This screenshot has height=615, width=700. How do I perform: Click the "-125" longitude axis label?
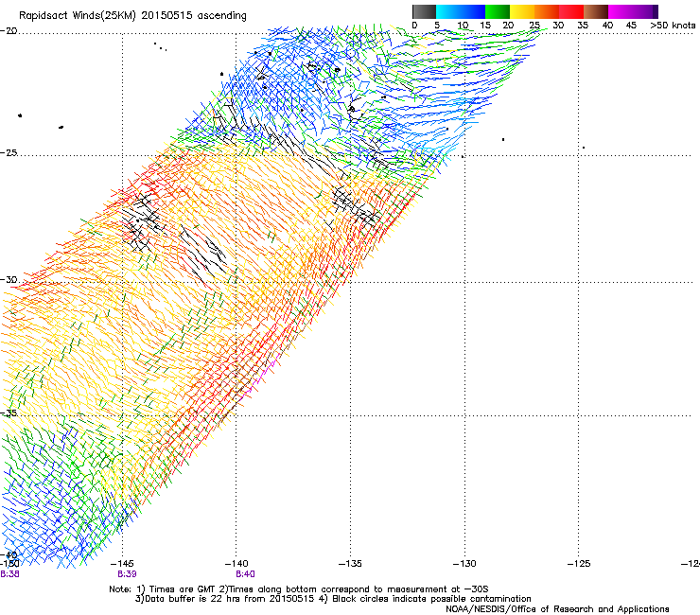(x=579, y=564)
